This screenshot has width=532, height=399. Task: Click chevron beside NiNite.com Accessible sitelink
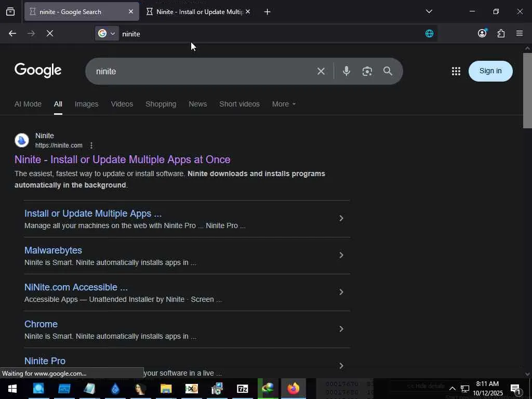[341, 292]
